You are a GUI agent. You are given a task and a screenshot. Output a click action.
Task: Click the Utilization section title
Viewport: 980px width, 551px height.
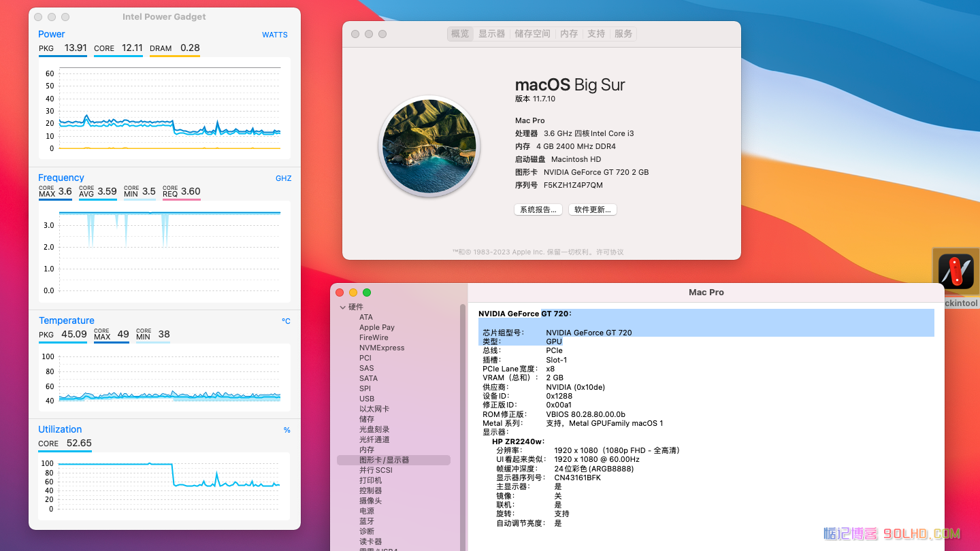(60, 429)
